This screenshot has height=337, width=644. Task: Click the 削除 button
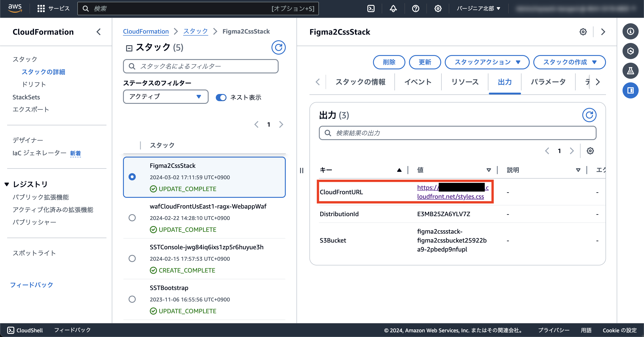(389, 62)
